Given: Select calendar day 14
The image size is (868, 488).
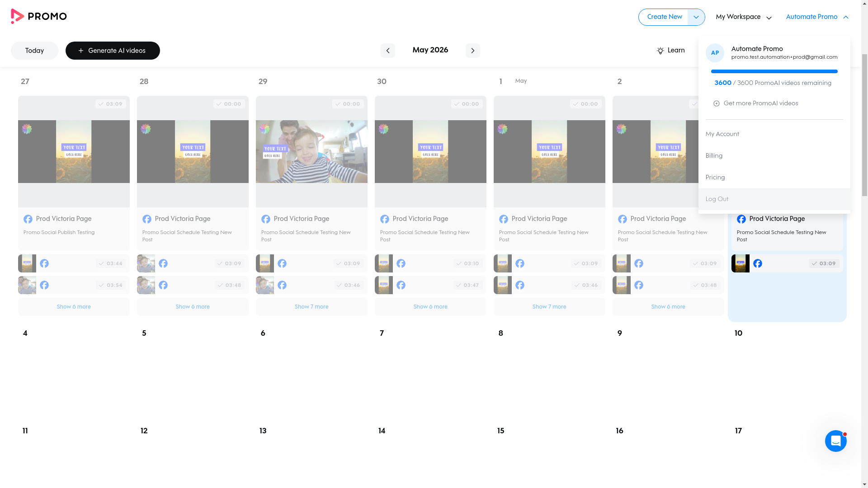Looking at the screenshot, I should 382,431.
